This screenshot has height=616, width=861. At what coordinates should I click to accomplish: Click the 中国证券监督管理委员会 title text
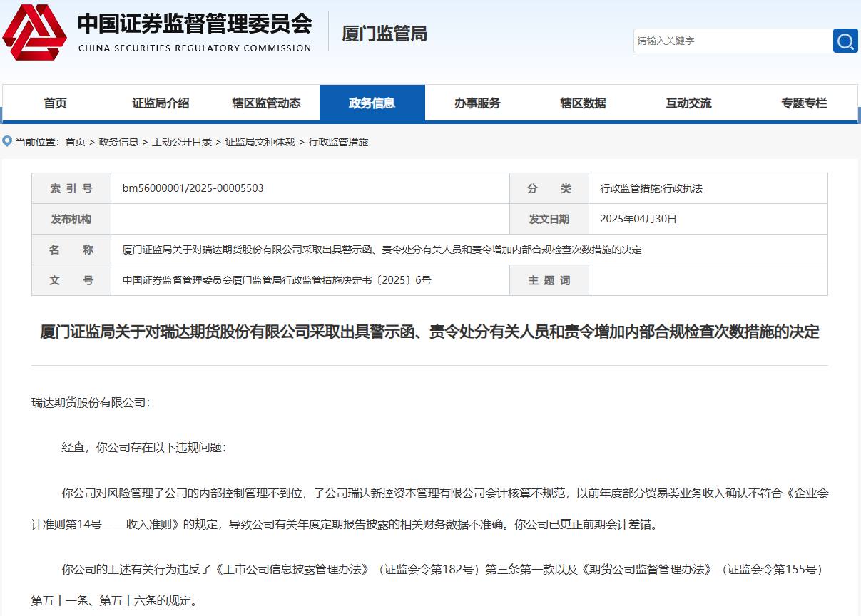(x=194, y=24)
